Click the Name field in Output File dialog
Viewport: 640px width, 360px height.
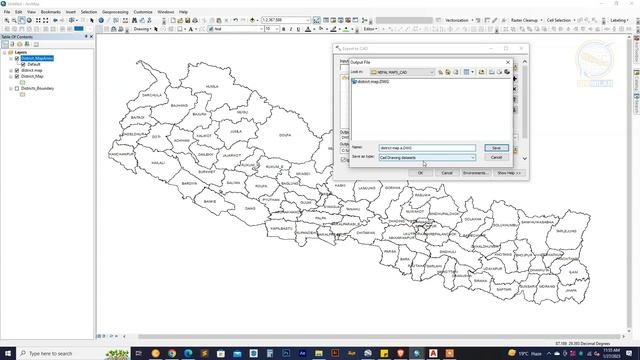point(427,148)
